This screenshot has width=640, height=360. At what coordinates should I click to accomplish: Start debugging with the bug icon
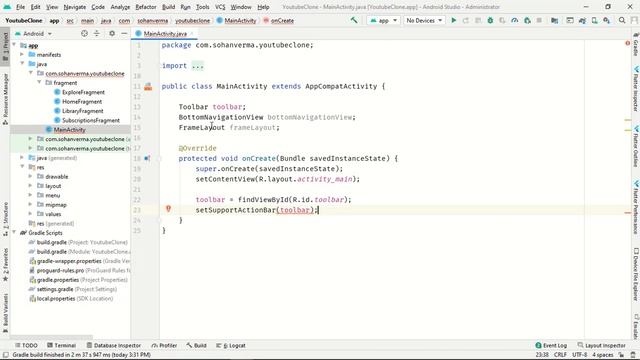point(490,20)
